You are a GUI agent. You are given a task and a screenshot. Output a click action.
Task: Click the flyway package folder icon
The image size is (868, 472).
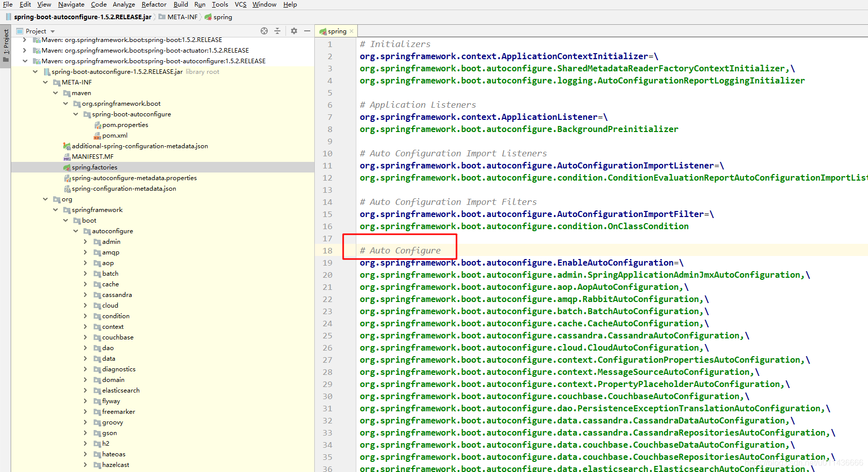point(97,401)
